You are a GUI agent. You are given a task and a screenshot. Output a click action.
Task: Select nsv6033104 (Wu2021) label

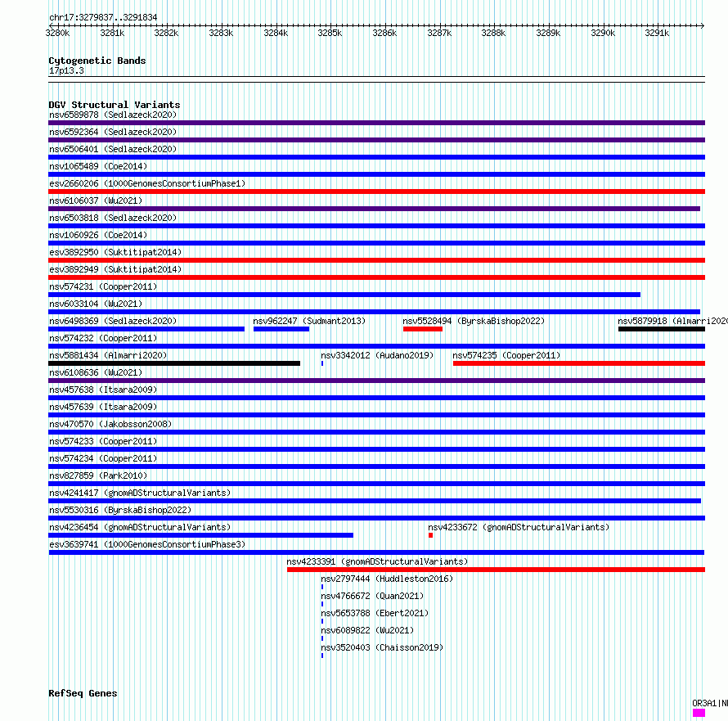pos(96,304)
